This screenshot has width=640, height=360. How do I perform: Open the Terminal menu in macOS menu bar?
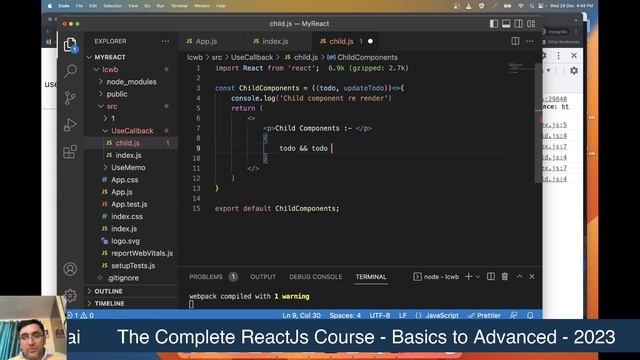point(179,6)
